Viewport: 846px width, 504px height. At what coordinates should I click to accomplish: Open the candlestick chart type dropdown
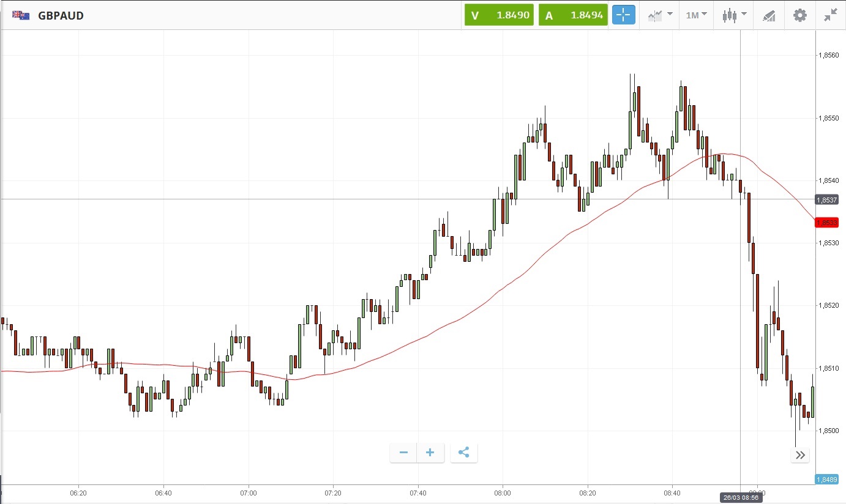tap(734, 15)
